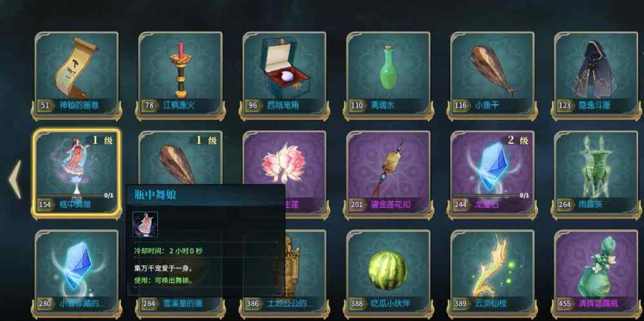Choose the green 离魂水 bottle
Image resolution: width=644 pixels, height=321 pixels.
(388, 75)
